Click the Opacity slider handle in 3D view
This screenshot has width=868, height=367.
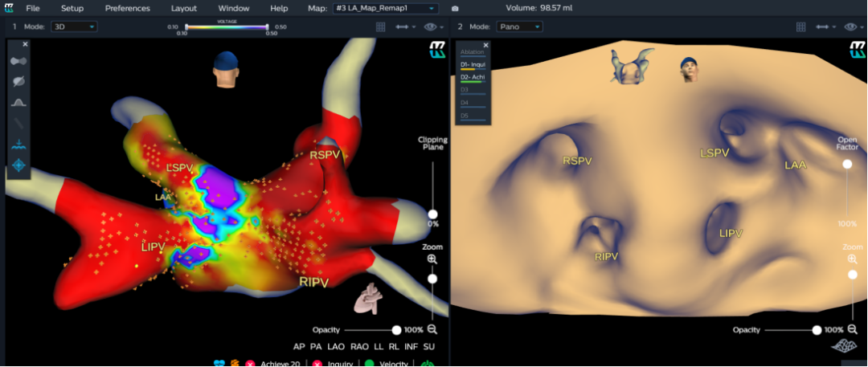tap(396, 330)
